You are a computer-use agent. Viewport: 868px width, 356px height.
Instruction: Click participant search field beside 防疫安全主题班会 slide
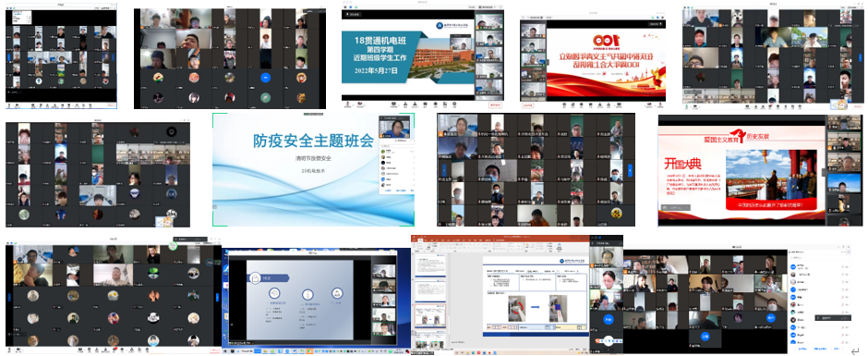point(396,146)
